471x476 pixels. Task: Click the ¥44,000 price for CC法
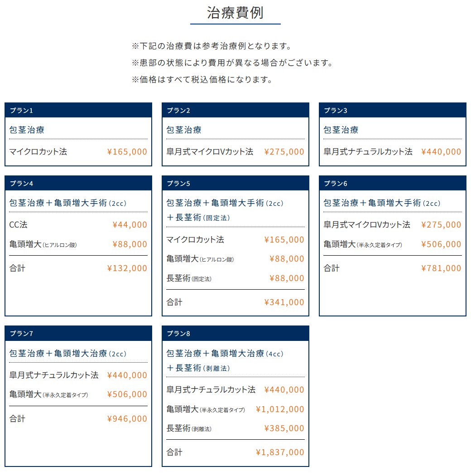pos(130,225)
